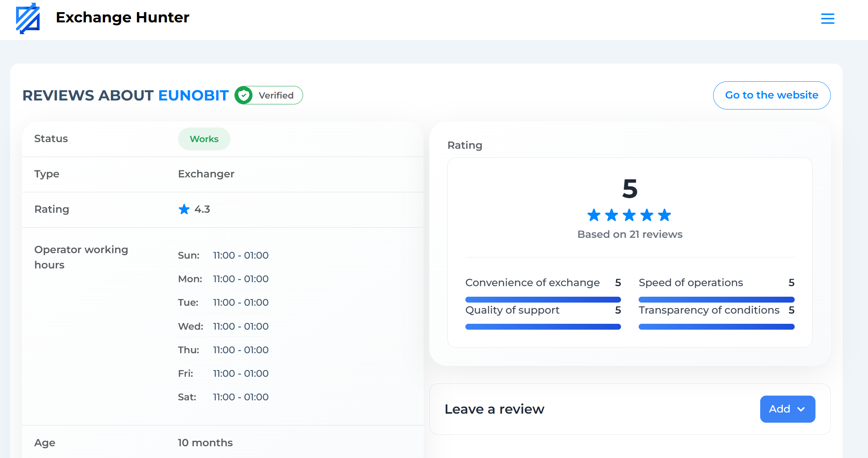The height and width of the screenshot is (458, 868).
Task: Click the Exchange Hunter site title
Action: [x=123, y=17]
